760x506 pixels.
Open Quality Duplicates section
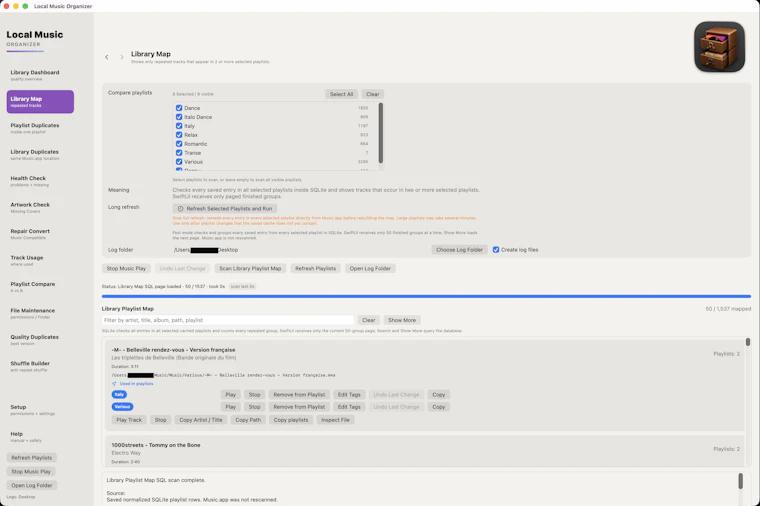tap(40, 340)
